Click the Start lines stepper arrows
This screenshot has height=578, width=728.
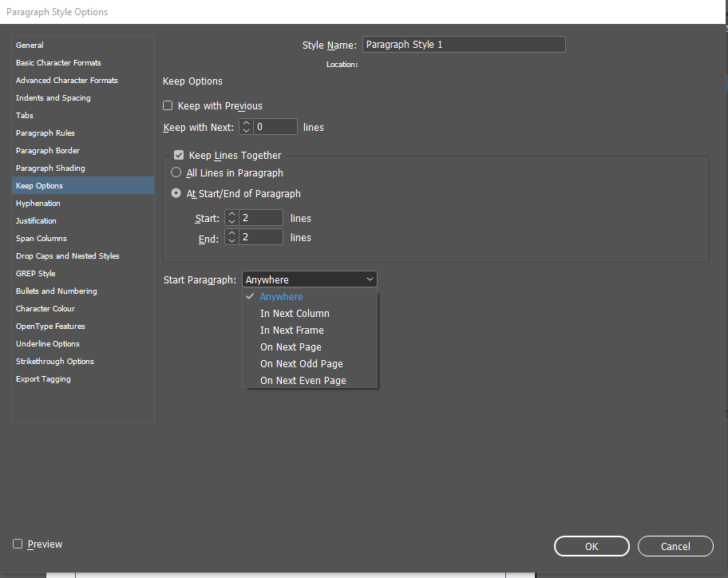coord(231,218)
